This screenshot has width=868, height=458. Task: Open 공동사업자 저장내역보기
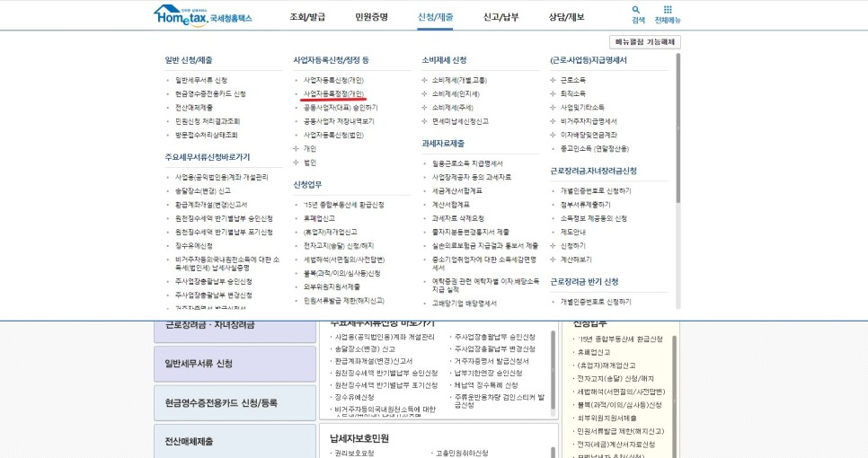pos(339,121)
